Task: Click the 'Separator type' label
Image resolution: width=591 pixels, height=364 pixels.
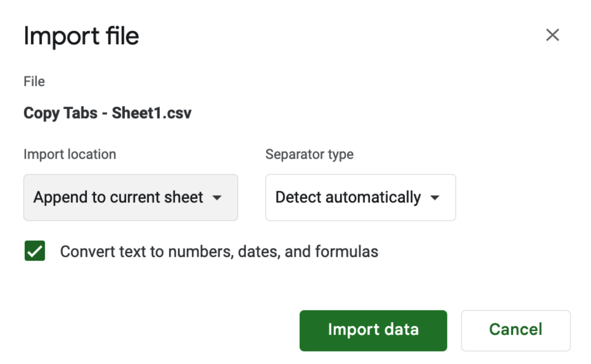Action: pyautogui.click(x=310, y=154)
